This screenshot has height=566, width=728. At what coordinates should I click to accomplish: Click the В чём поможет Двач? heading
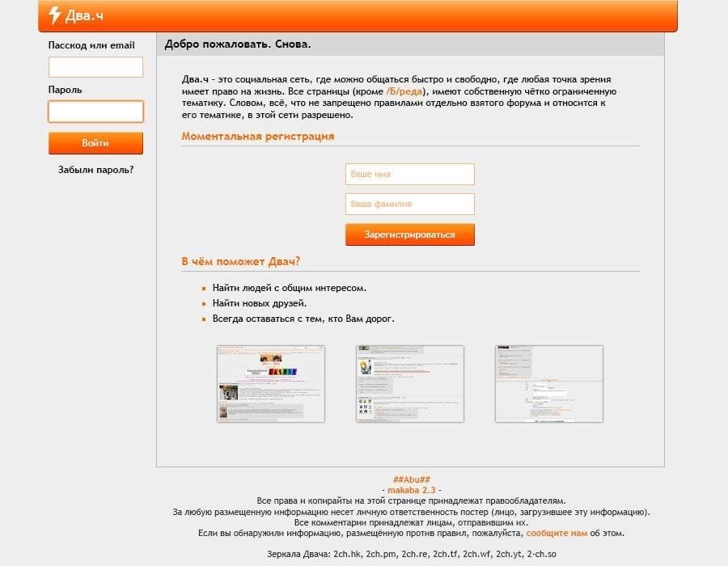pyautogui.click(x=240, y=262)
